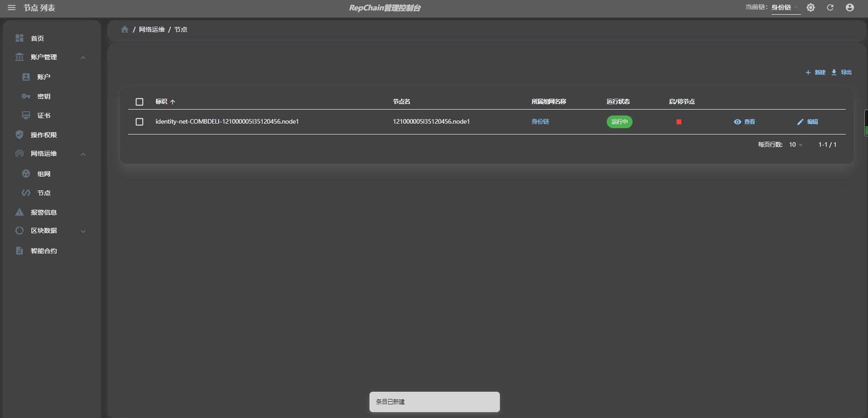Click the 条目已新建 notification toast
This screenshot has width=868, height=418.
coord(435,402)
